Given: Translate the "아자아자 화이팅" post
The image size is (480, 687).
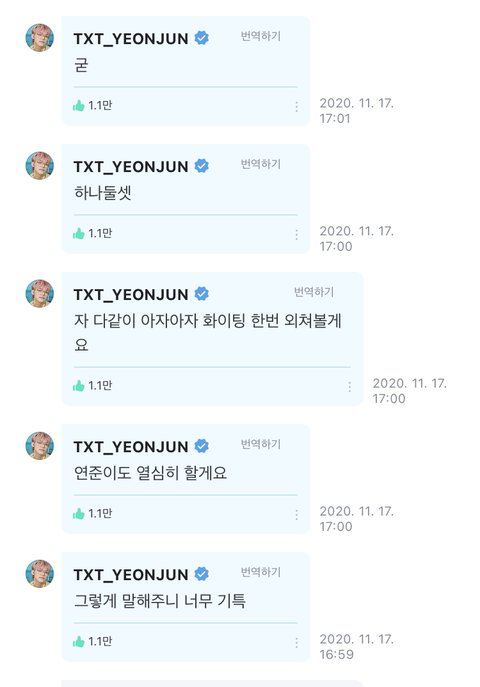Looking at the screenshot, I should pos(314,292).
